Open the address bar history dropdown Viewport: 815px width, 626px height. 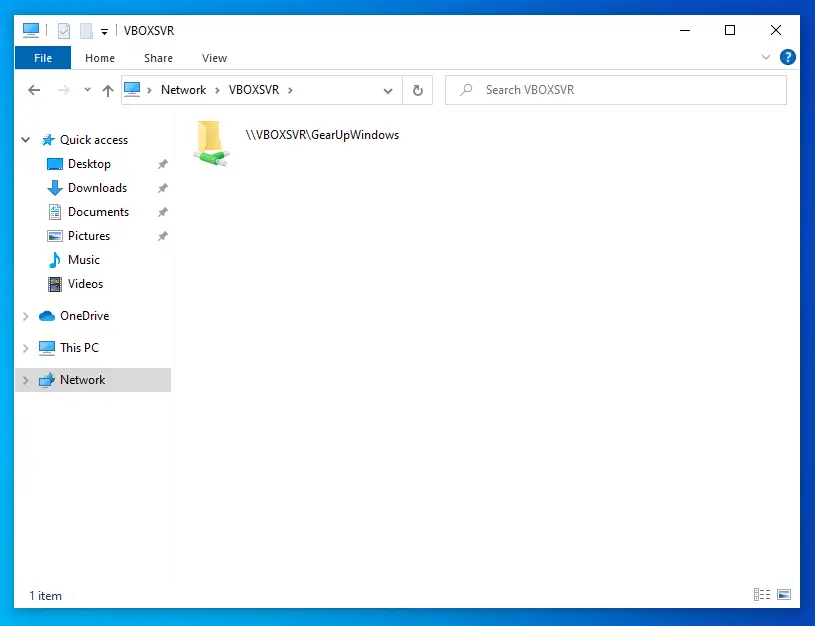click(388, 90)
